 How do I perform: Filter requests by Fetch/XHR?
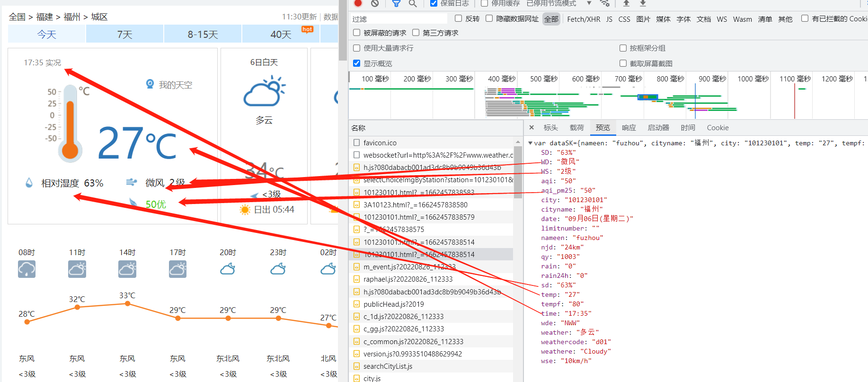point(584,19)
